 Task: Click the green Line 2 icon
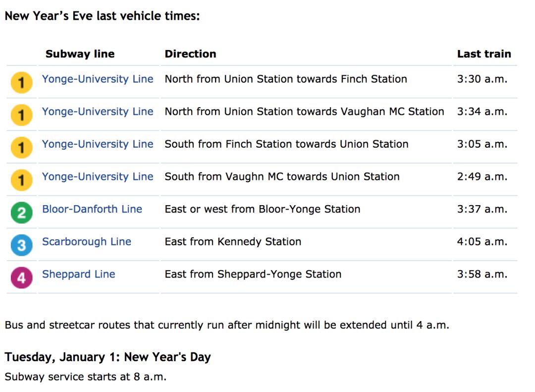pos(21,213)
